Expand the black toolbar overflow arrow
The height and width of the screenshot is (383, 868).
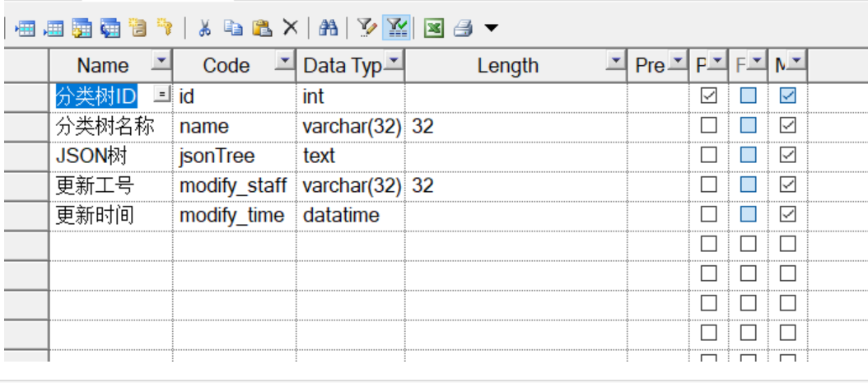coord(491,28)
